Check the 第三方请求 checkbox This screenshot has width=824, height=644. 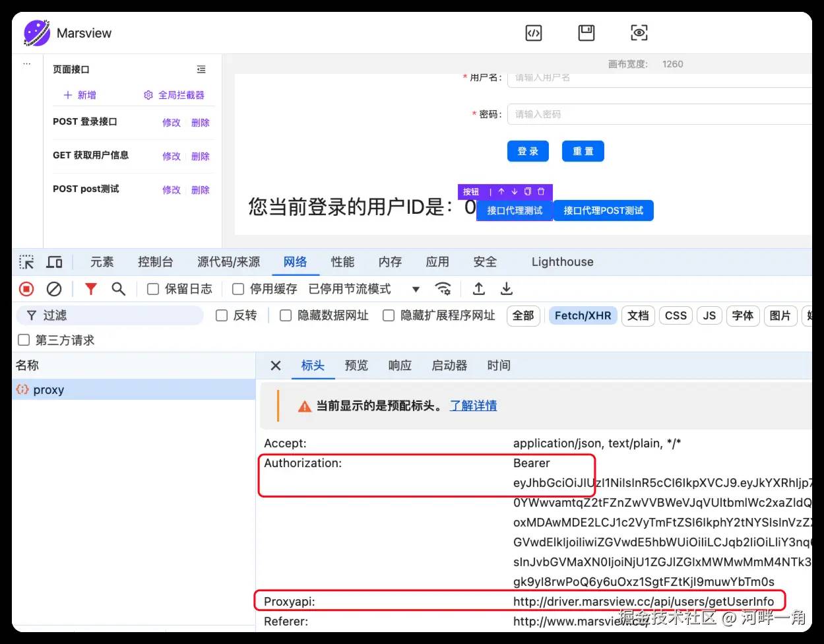click(24, 340)
